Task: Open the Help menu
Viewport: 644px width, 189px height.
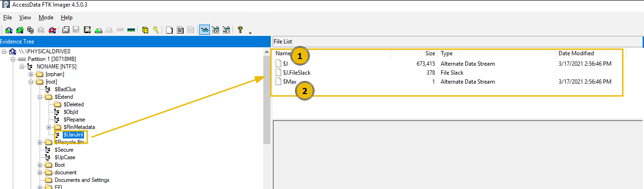Action: [x=67, y=17]
